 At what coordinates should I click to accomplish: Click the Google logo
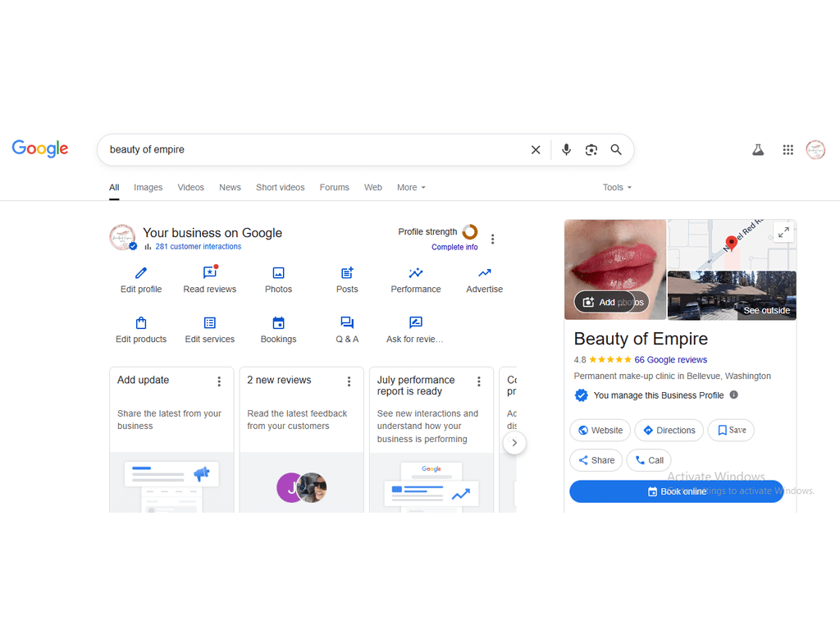point(40,148)
